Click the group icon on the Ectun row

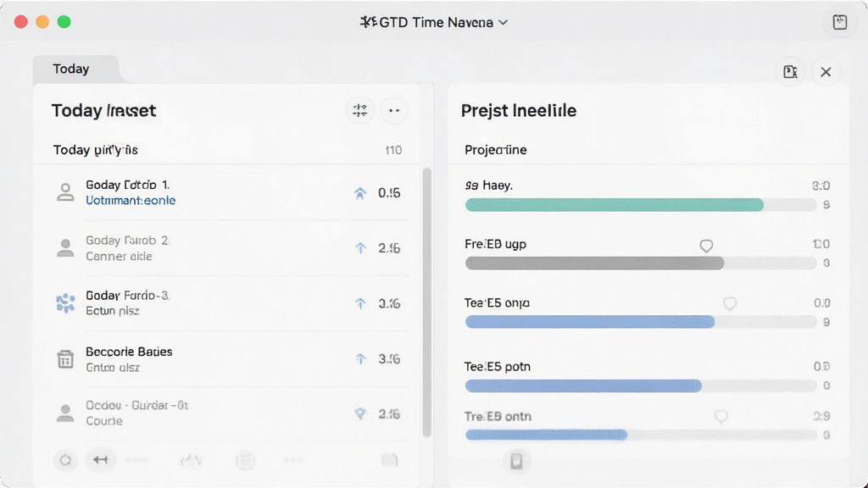pos(65,303)
